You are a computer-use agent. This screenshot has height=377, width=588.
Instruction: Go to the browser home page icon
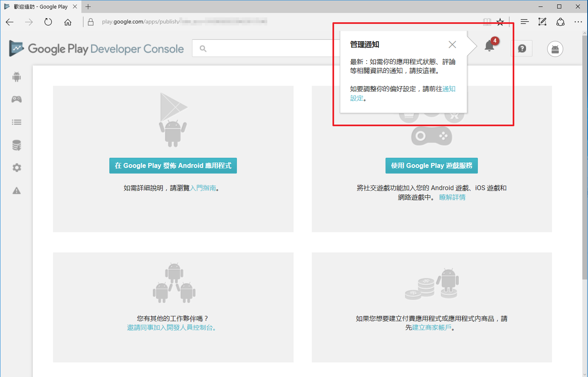pos(68,22)
